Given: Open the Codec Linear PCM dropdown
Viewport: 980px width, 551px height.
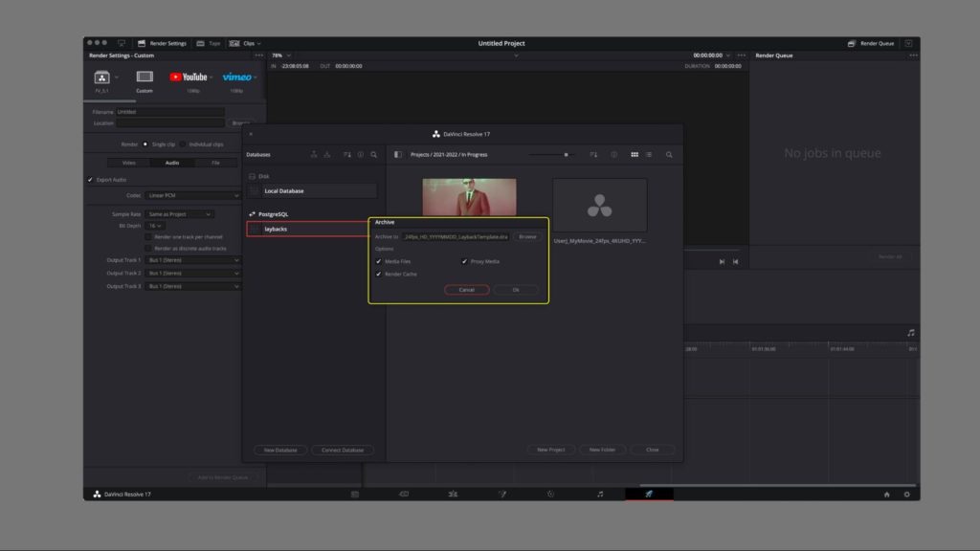Looking at the screenshot, I should click(x=192, y=195).
